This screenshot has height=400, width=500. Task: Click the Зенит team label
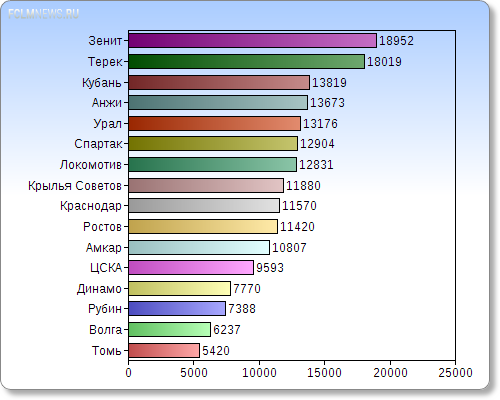pos(105,41)
